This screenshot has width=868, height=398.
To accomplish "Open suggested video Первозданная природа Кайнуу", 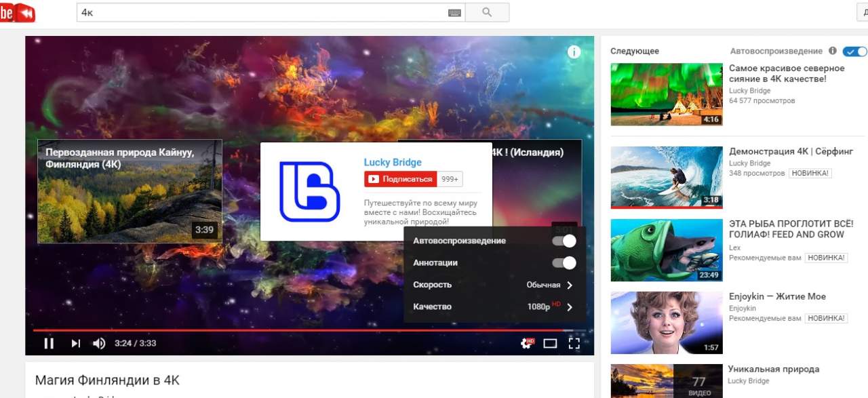I will pos(130,191).
